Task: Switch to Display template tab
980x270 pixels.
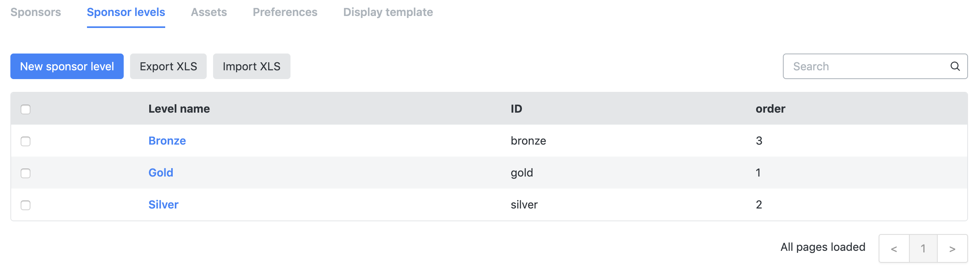Action: pos(388,12)
